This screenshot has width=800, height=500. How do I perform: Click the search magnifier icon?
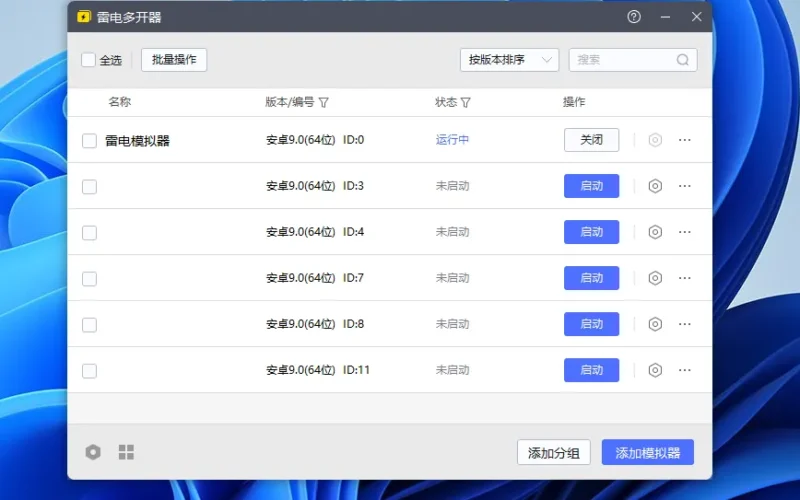683,60
